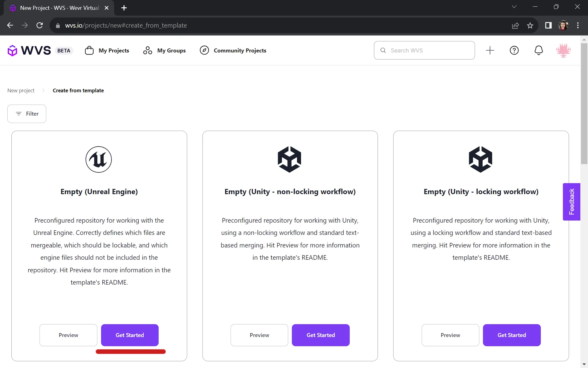Open the tab search dropdown arrow
The height and width of the screenshot is (368, 588).
pos(514,6)
